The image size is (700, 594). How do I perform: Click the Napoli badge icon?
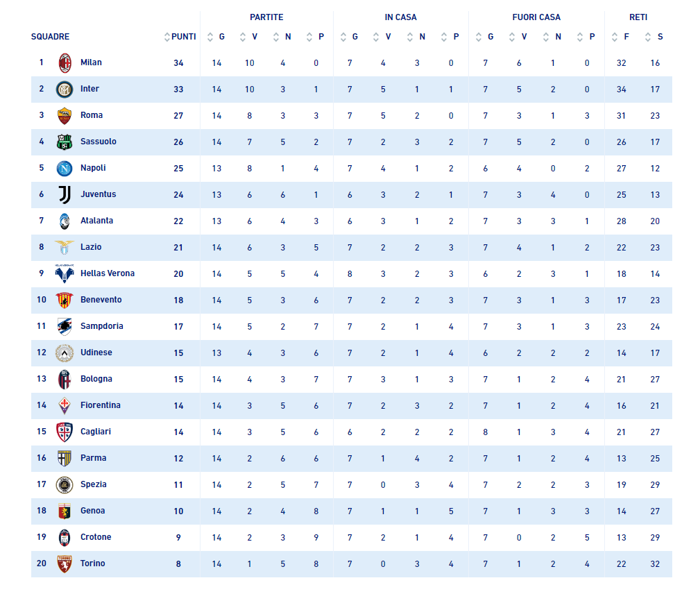click(x=65, y=169)
